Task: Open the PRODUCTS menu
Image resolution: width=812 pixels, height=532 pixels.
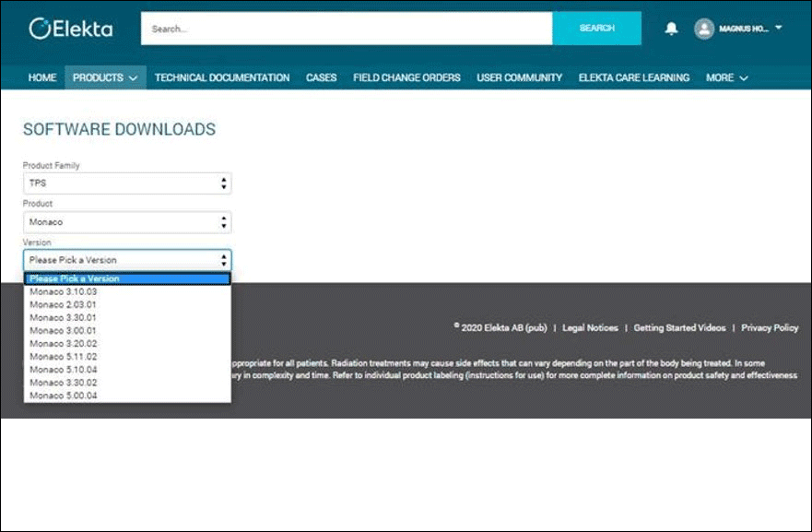Action: pos(105,77)
